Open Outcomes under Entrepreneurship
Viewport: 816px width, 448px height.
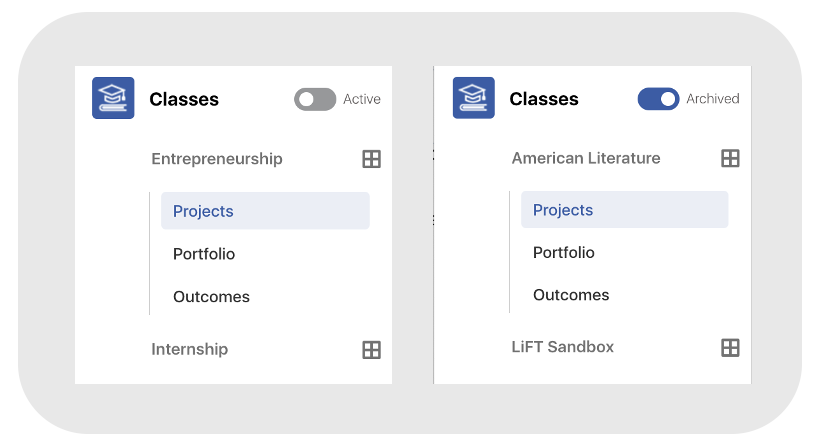pos(211,297)
